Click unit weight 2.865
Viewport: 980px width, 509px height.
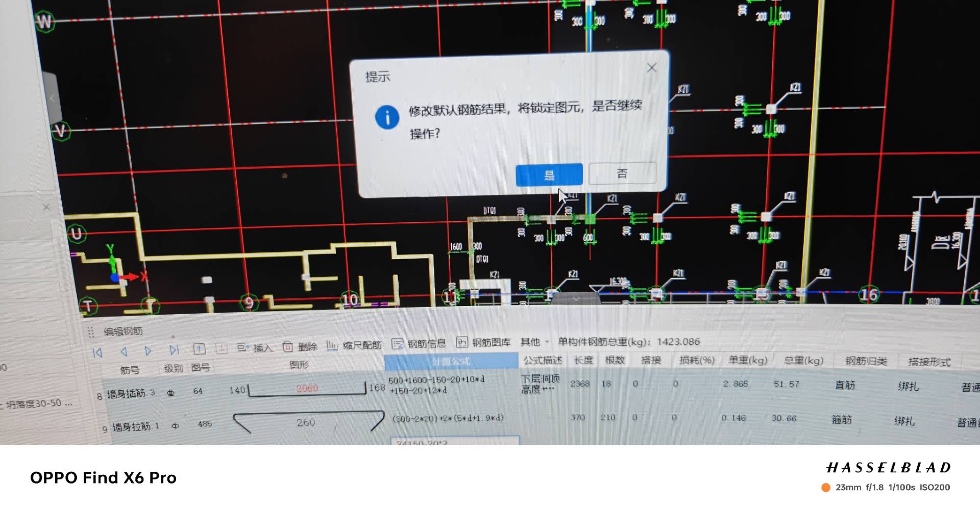click(735, 384)
